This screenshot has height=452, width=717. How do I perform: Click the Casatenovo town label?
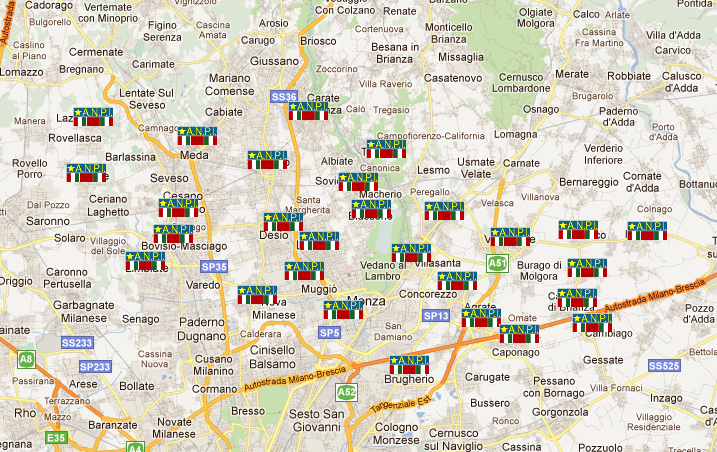[x=453, y=78]
